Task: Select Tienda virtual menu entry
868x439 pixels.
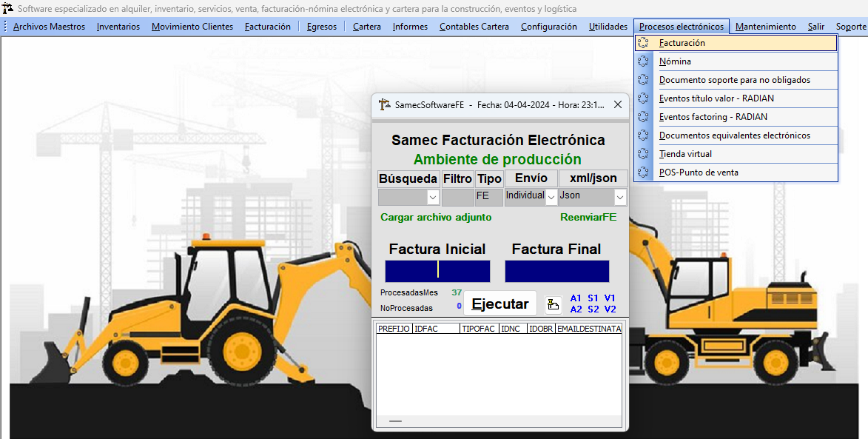Action: tap(736, 153)
